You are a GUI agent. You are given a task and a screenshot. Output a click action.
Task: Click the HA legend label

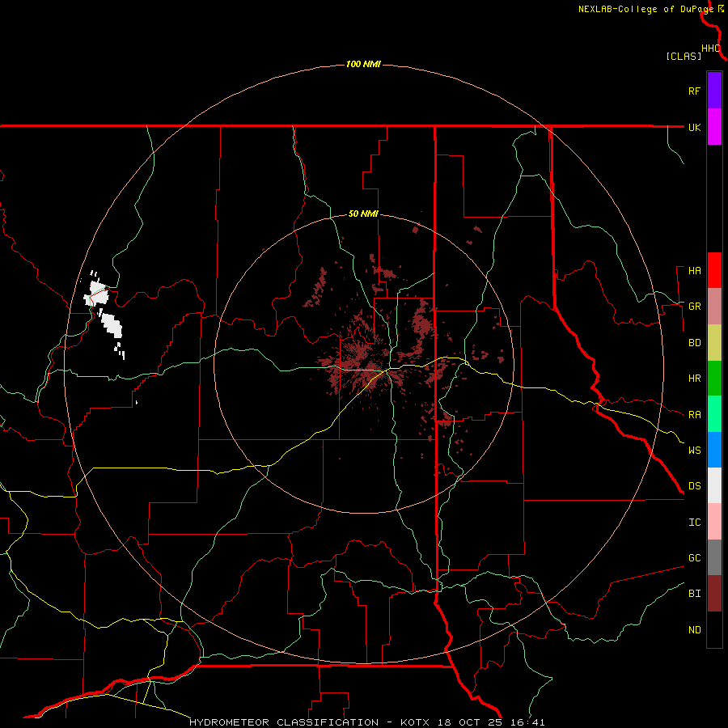click(x=694, y=271)
